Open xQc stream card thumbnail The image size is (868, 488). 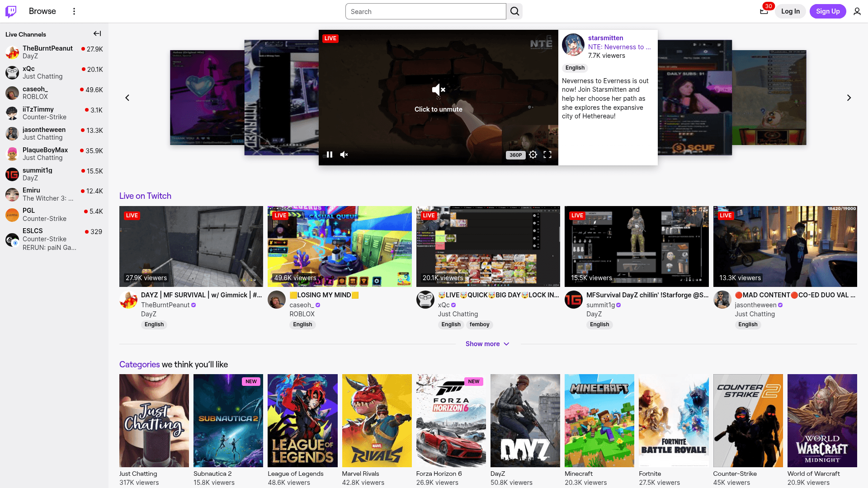point(488,246)
